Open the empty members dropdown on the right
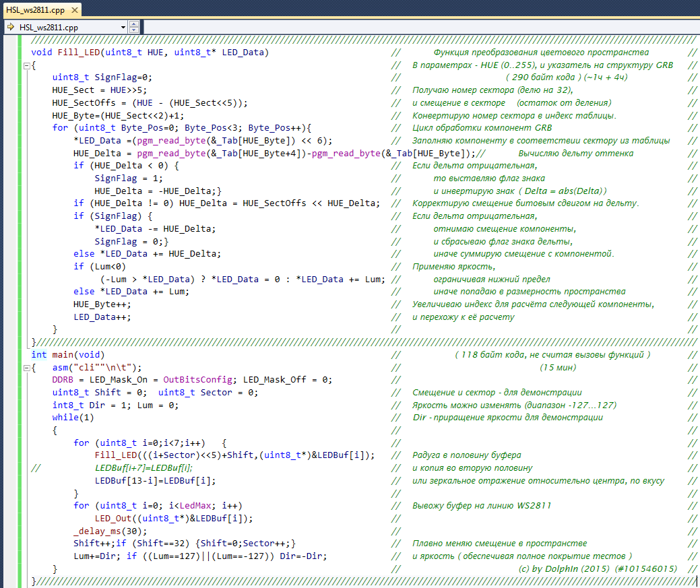Image resolution: width=700 pixels, height=588 pixels. pos(418,27)
